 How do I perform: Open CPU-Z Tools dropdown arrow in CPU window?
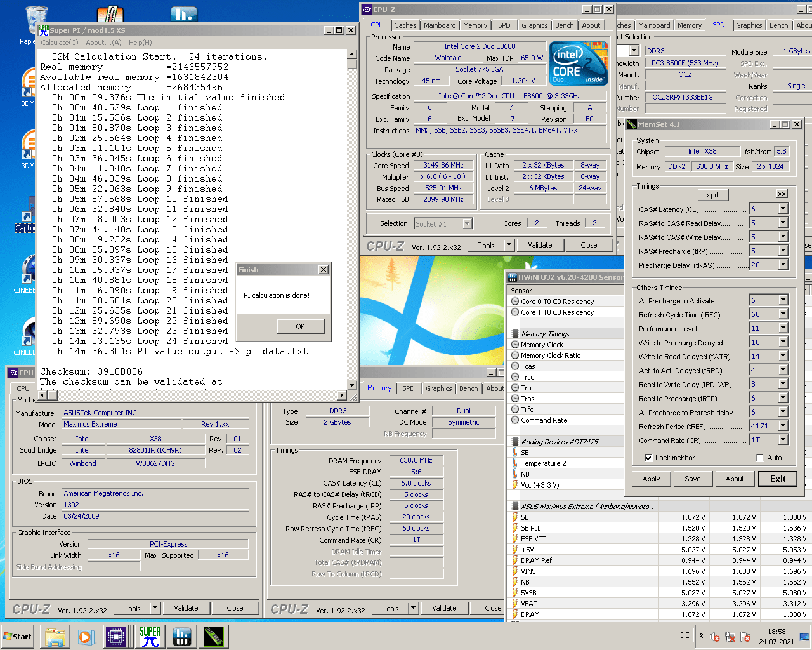pyautogui.click(x=509, y=245)
